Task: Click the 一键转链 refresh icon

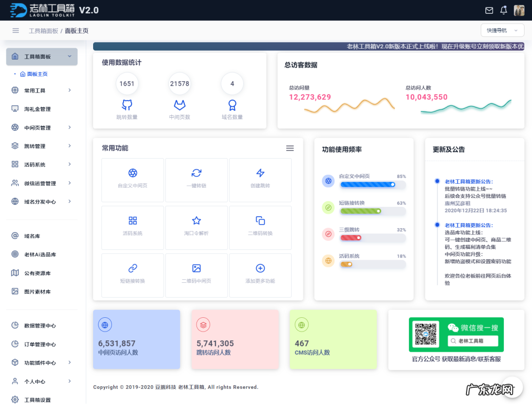Action: click(196, 173)
